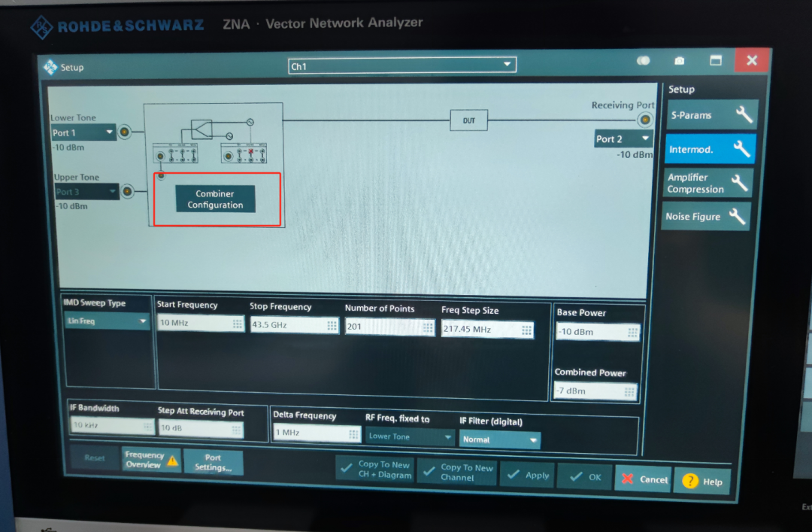Switch to the Amplifier Compression tab
Screen dimensions: 812x532
point(708,183)
